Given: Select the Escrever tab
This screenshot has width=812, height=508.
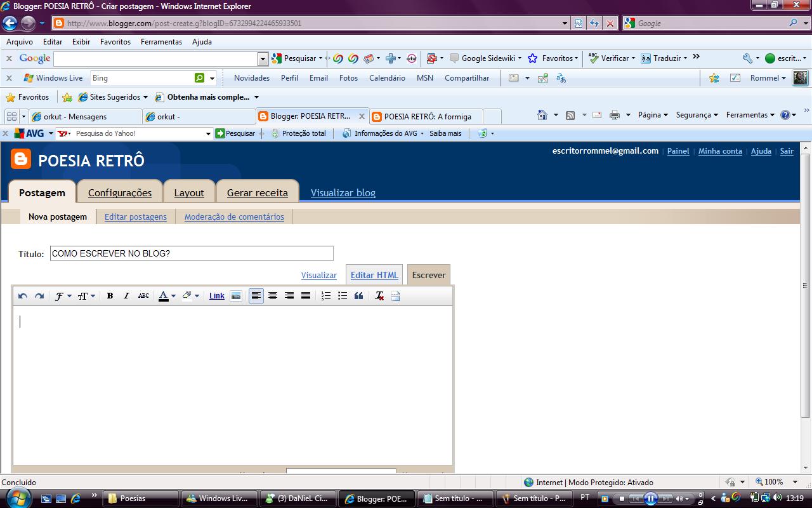Looking at the screenshot, I should (429, 275).
